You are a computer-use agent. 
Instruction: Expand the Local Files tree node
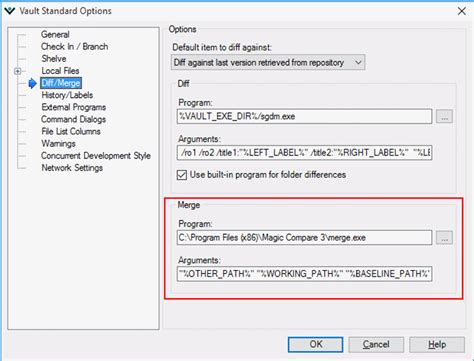tap(18, 71)
